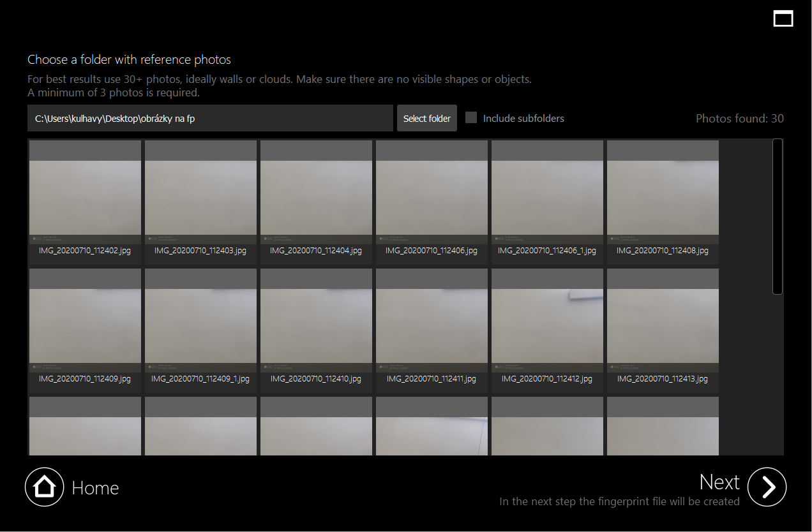
Task: Click the Home icon button
Action: (44, 487)
